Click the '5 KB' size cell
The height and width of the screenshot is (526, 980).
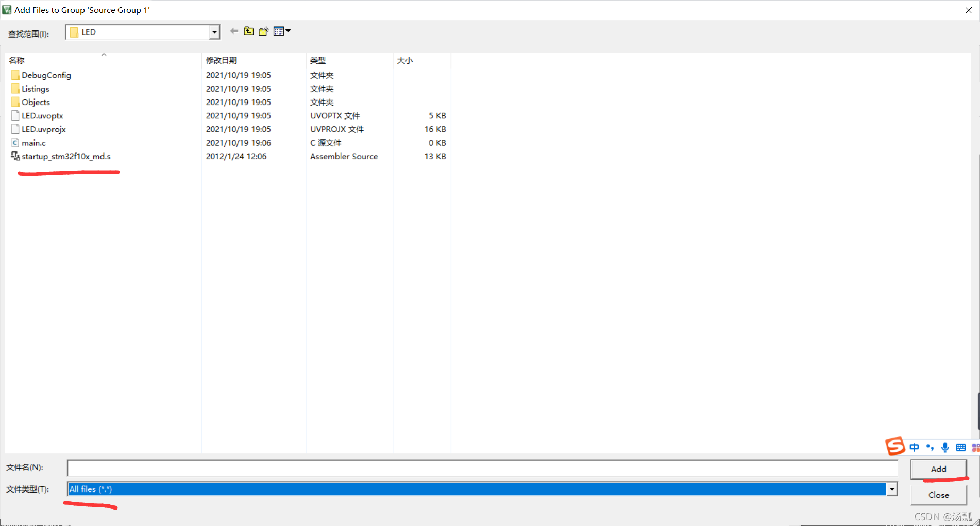point(437,116)
